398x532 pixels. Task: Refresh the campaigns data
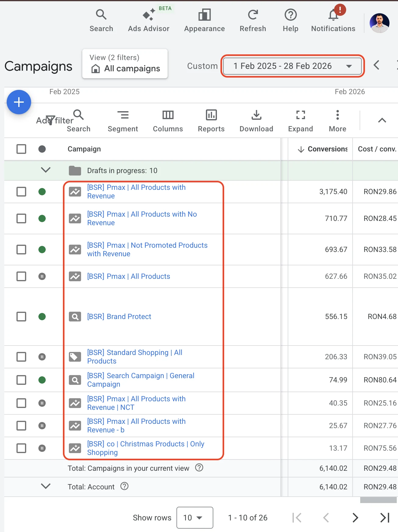253,21
